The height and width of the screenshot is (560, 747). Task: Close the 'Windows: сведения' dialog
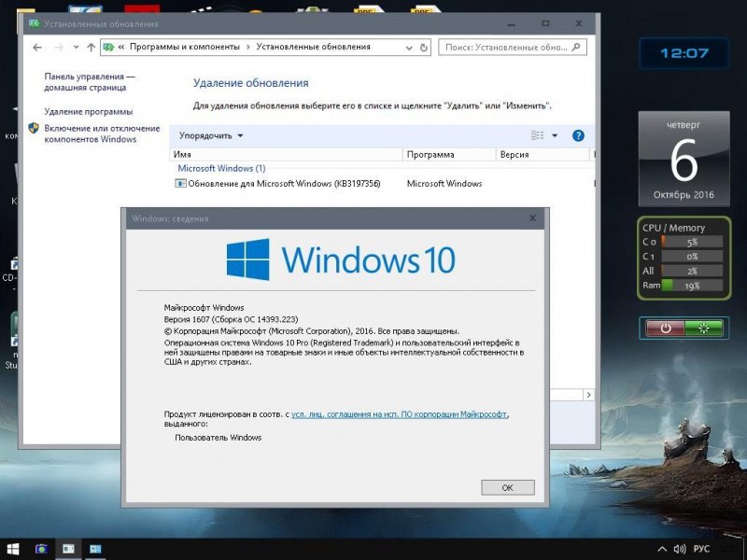[532, 218]
